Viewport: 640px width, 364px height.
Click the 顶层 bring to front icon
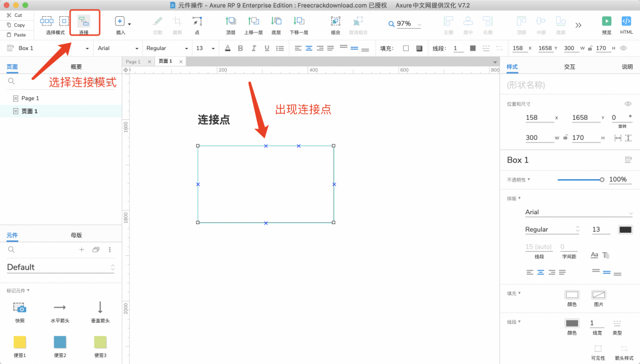[x=231, y=22]
